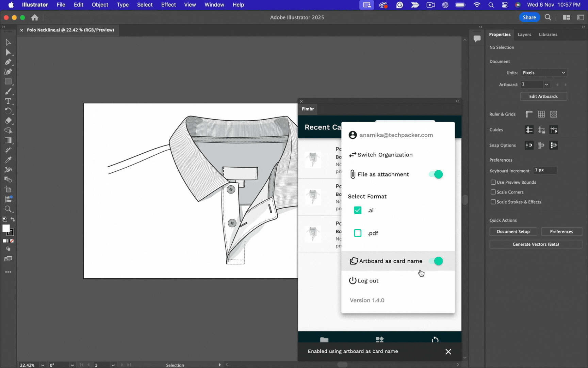Toggle Artboard as card name switch
588x368 pixels.
click(436, 261)
